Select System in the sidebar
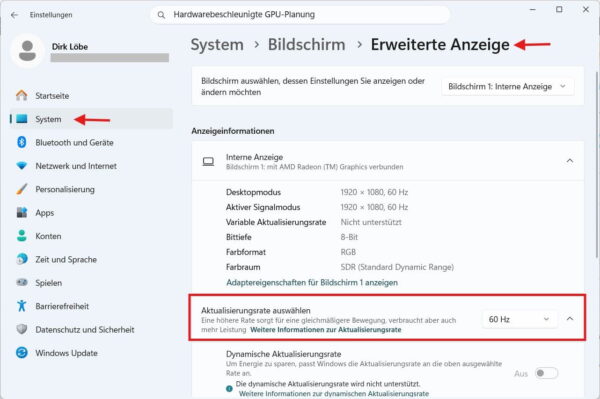This screenshot has width=600, height=399. [x=91, y=119]
